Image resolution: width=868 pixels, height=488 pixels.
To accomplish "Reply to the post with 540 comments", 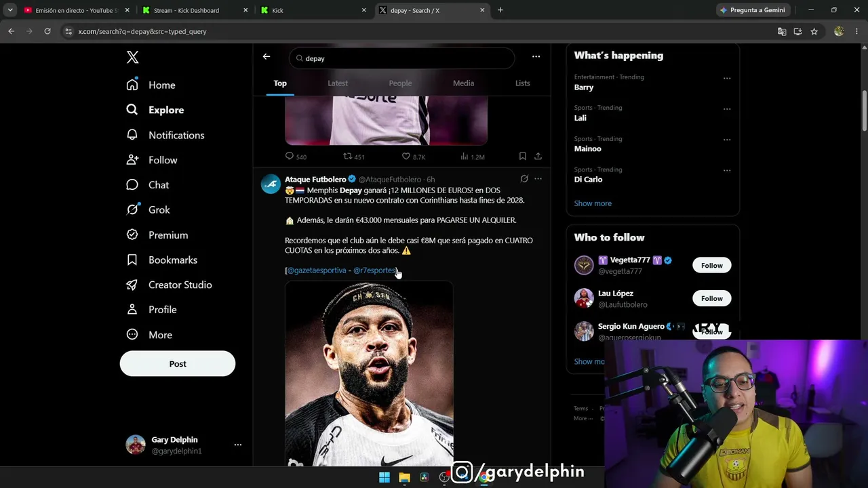I will 296,157.
